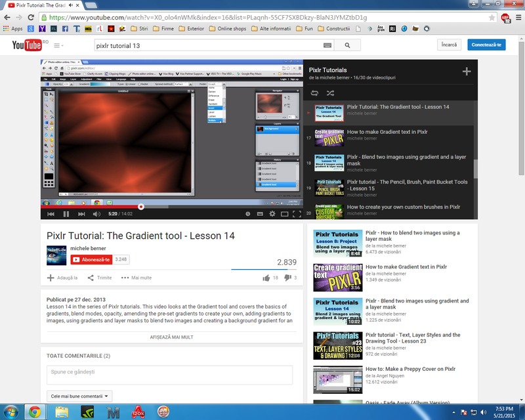Open the Alte informatii bookmarks folder
The image size is (525, 420).
tap(271, 29)
